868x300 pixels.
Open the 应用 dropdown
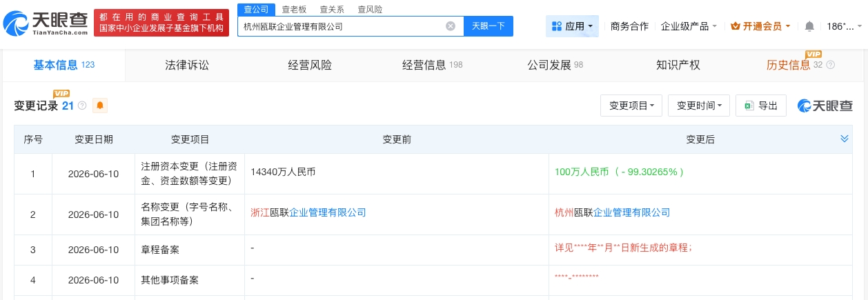pos(572,26)
